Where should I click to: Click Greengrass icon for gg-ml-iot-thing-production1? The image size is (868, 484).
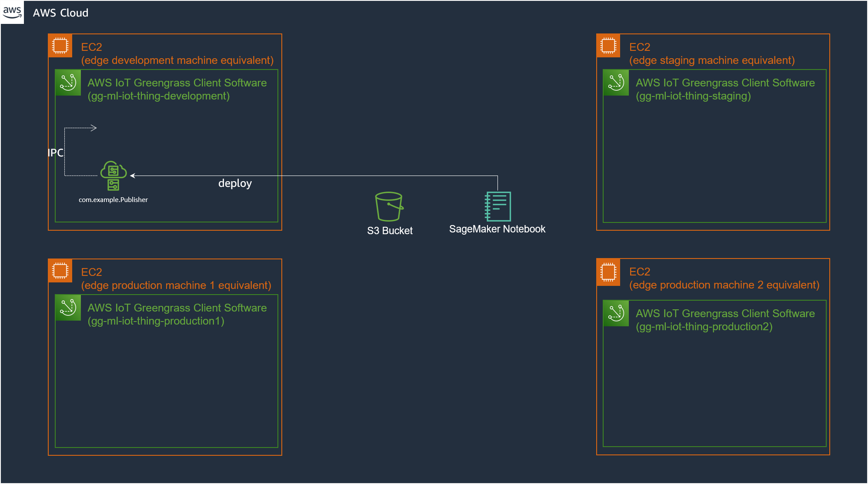pos(68,308)
